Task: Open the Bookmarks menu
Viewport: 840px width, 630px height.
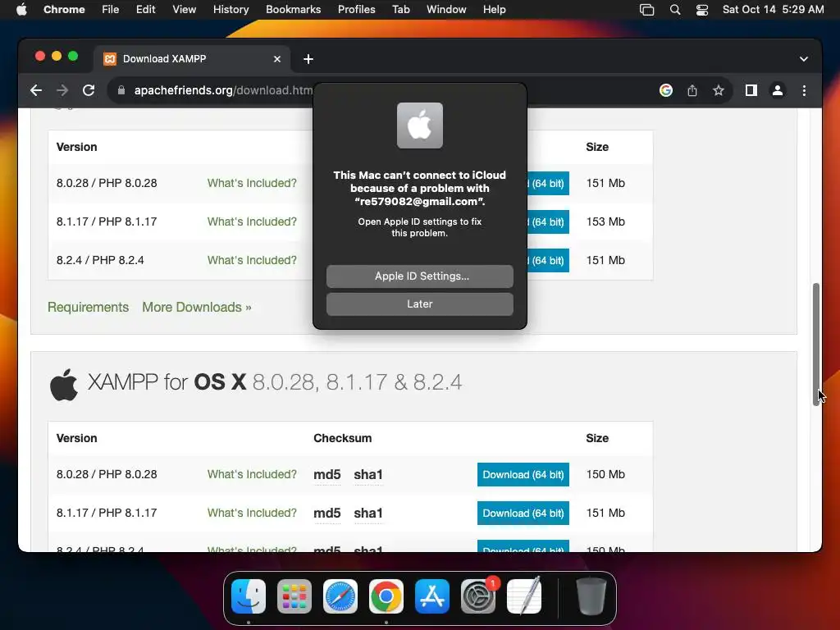Action: 293,9
